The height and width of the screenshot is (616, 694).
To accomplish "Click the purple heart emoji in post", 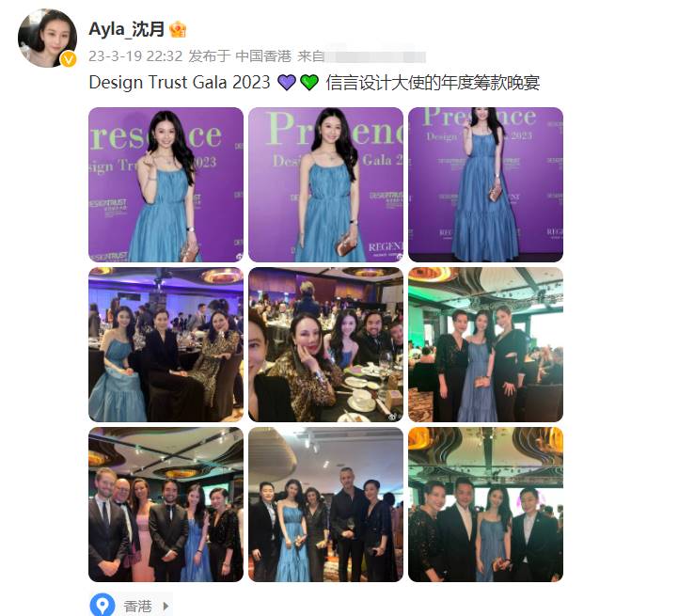I will coord(287,83).
